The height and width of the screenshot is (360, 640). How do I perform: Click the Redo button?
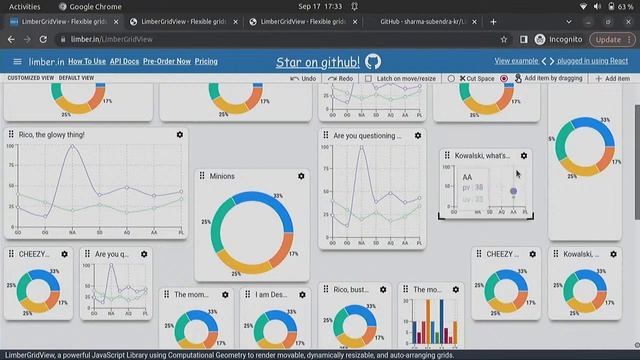(340, 78)
